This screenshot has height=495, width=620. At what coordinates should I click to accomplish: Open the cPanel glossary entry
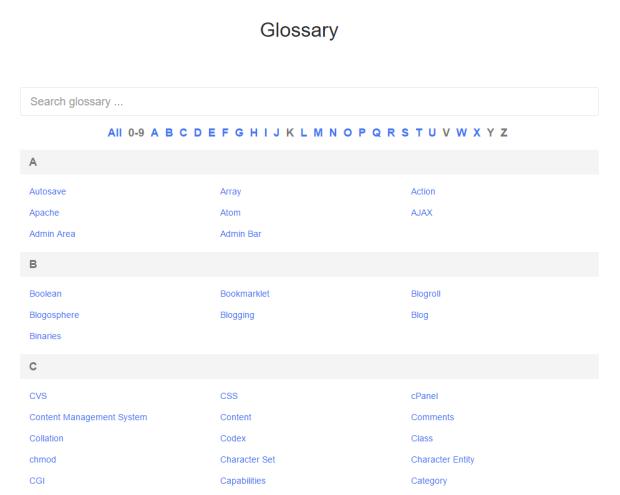coord(424,396)
